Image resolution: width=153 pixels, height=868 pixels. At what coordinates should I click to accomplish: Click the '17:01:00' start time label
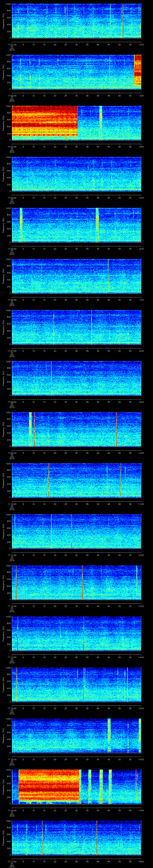(x=12, y=44)
